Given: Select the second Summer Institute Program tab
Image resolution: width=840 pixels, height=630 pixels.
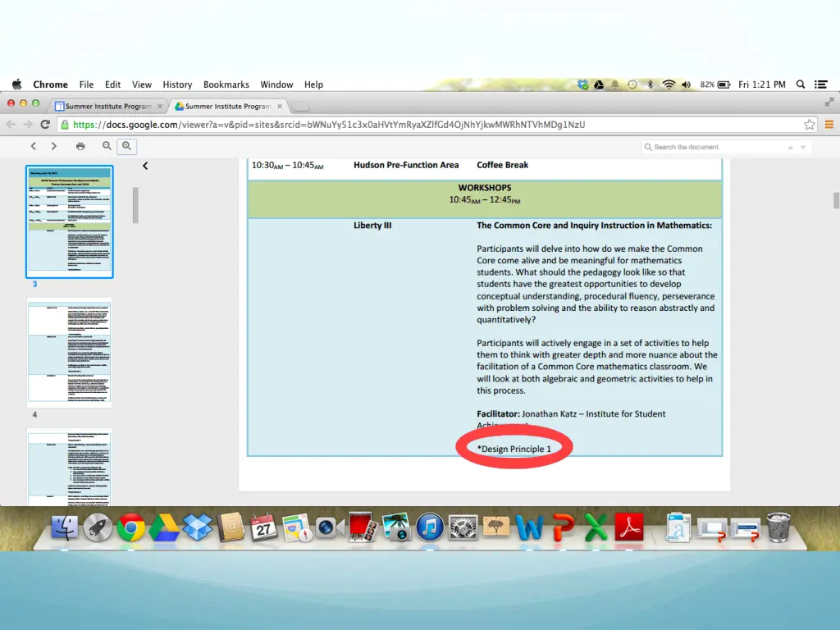Looking at the screenshot, I should (x=228, y=106).
